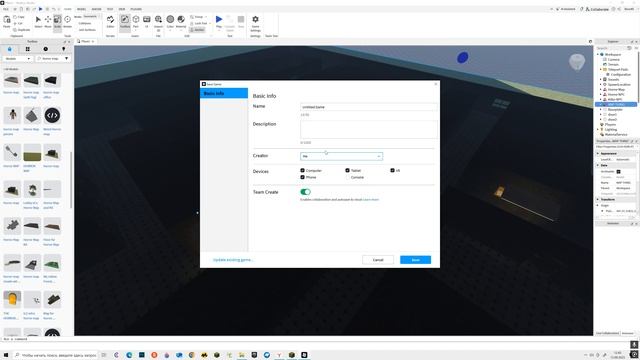Image resolution: width=640 pixels, height=360 pixels.
Task: Open Task View on taskbar
Action: tap(104, 355)
